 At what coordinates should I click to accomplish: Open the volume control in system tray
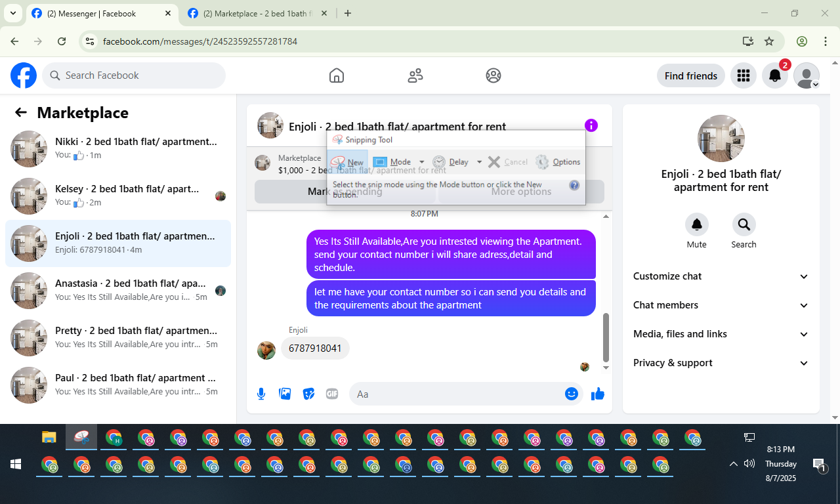pos(749,464)
